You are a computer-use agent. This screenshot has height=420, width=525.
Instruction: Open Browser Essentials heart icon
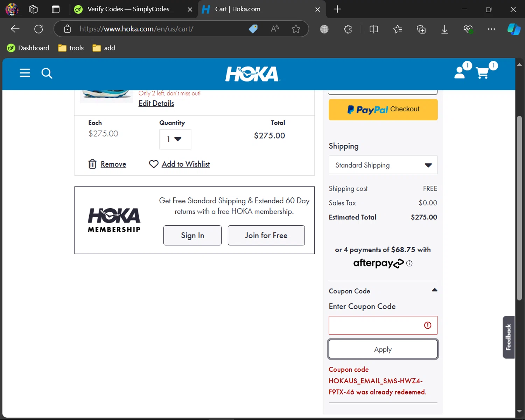pyautogui.click(x=468, y=29)
